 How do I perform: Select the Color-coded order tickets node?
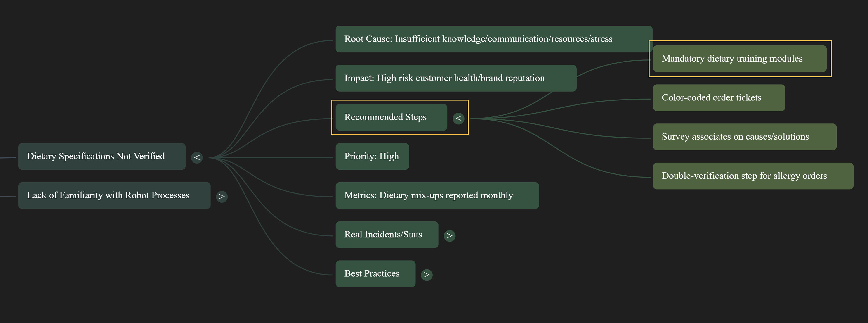coord(719,98)
